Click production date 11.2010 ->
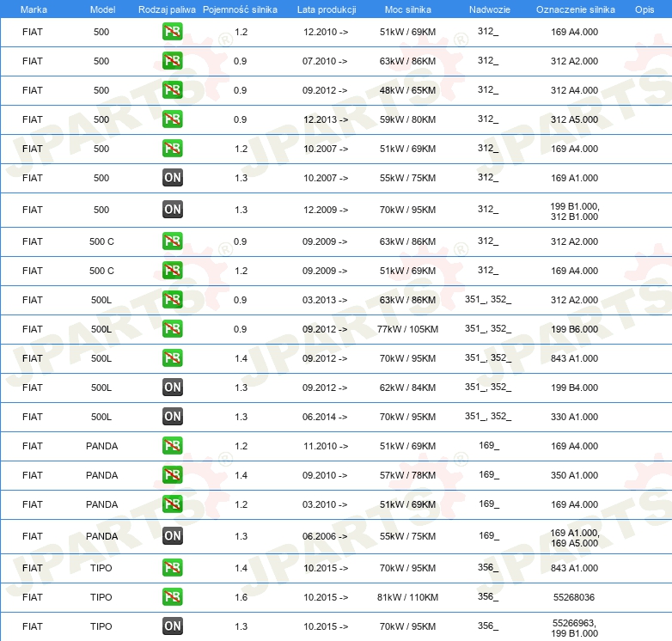 coord(326,446)
